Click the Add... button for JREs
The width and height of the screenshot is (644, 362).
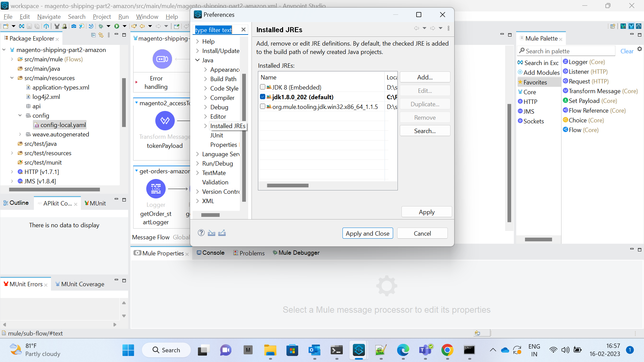pyautogui.click(x=425, y=77)
